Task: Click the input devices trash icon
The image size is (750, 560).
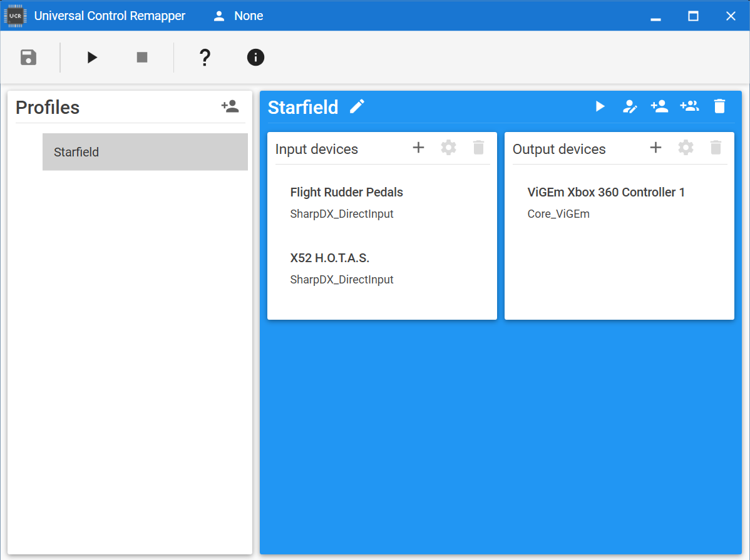Action: click(478, 147)
